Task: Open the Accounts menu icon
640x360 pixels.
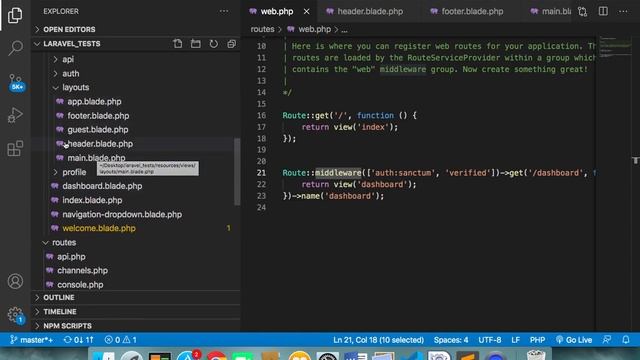Action: pyautogui.click(x=15, y=281)
